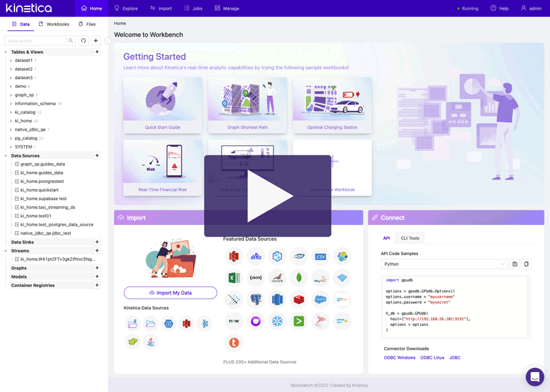Download the ODBC Windows connector
The image size is (550, 392).
click(x=399, y=358)
